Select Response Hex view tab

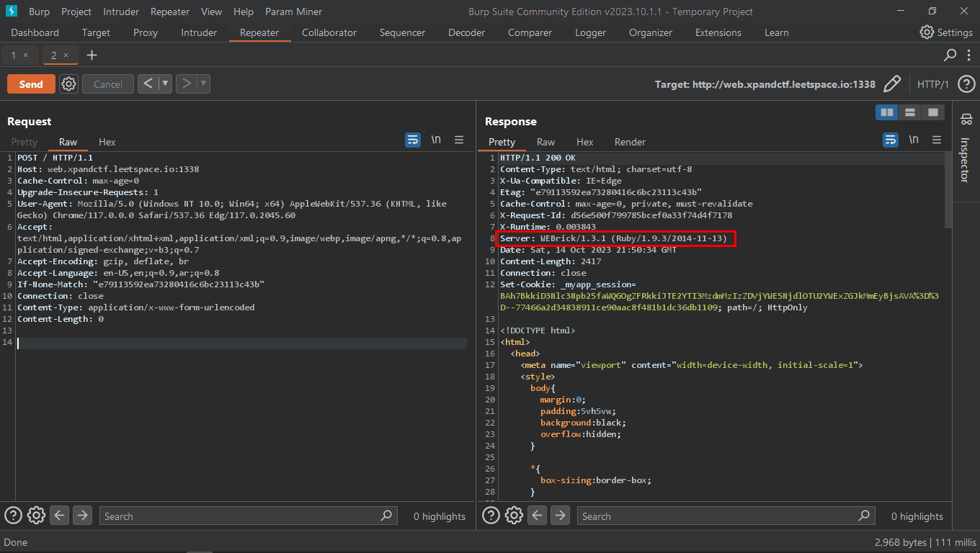[x=585, y=142]
